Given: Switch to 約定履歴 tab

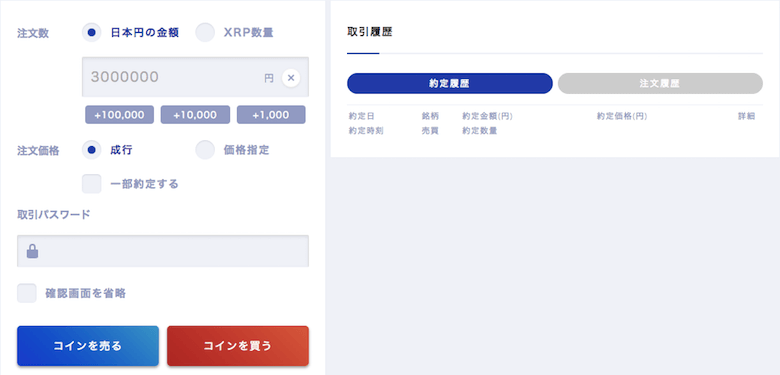Looking at the screenshot, I should click(x=450, y=84).
